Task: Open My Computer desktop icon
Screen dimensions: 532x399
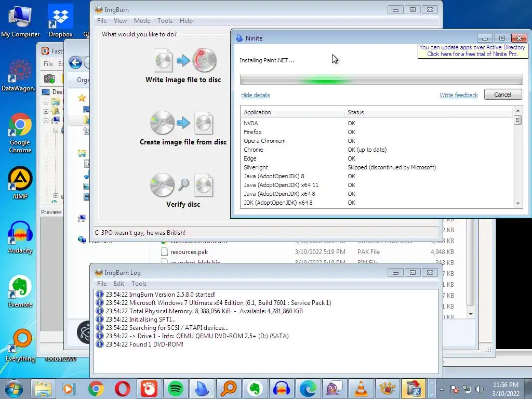Action: (x=20, y=21)
